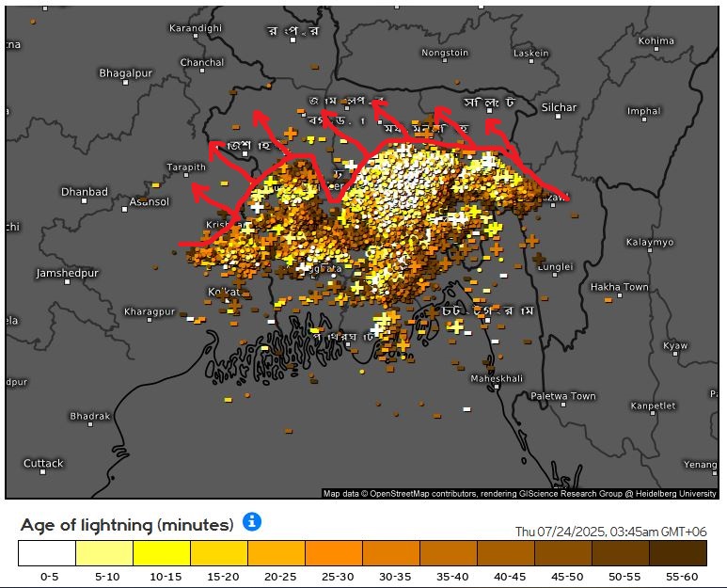Select the Bhagalpur city label

(x=125, y=72)
